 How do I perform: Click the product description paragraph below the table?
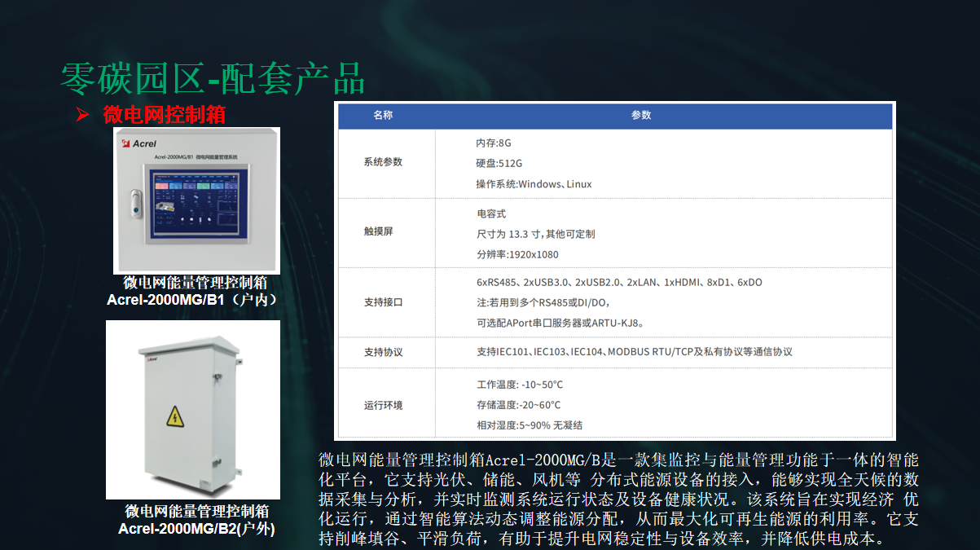pyautogui.click(x=618, y=499)
